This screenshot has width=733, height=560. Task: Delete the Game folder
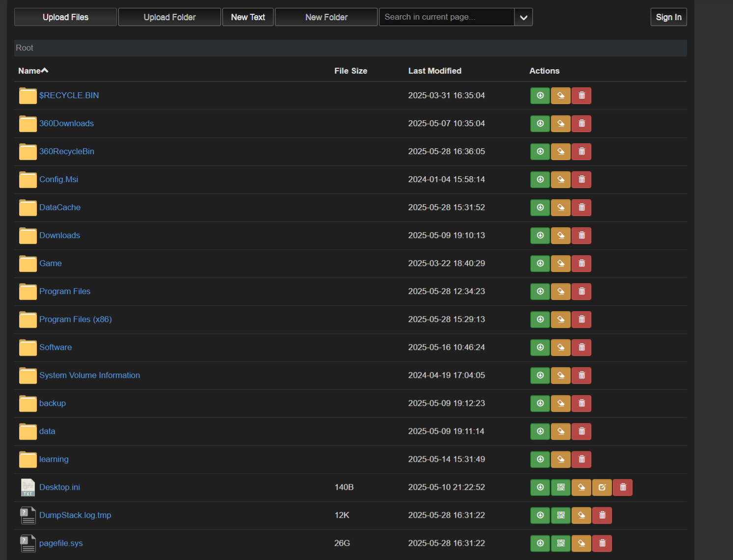[x=581, y=264]
